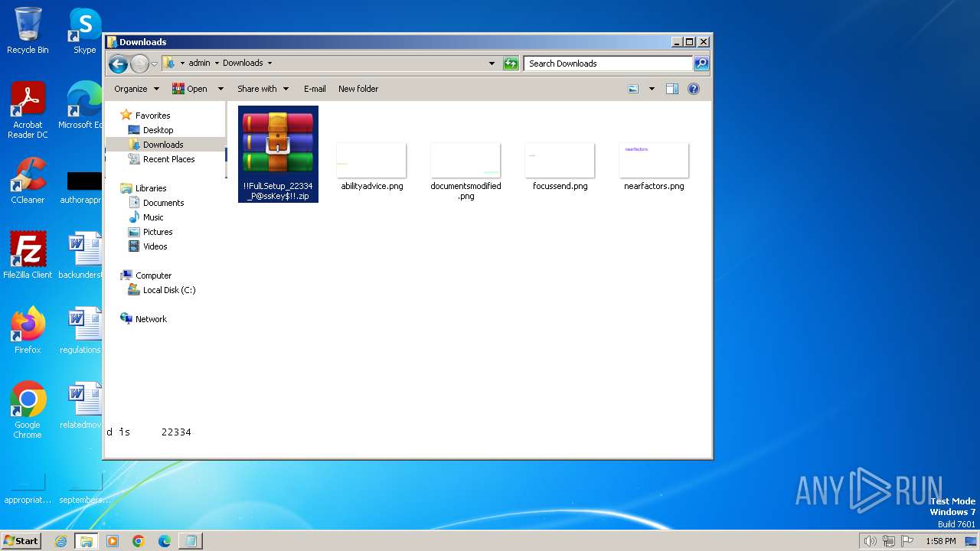
Task: Launch Chrome from taskbar
Action: (139, 541)
